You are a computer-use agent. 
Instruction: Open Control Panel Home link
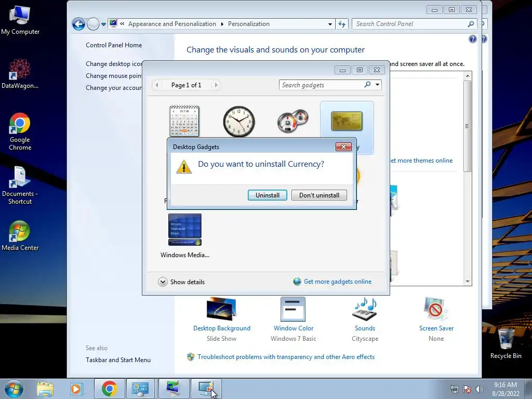(x=114, y=45)
